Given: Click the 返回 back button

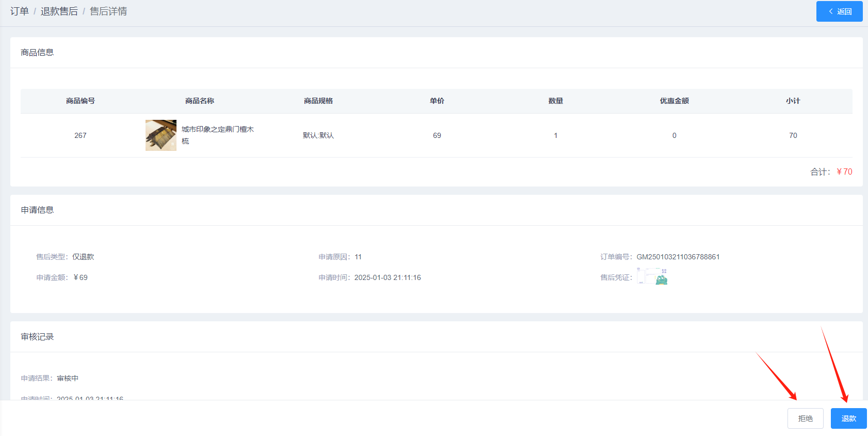Looking at the screenshot, I should click(x=839, y=11).
